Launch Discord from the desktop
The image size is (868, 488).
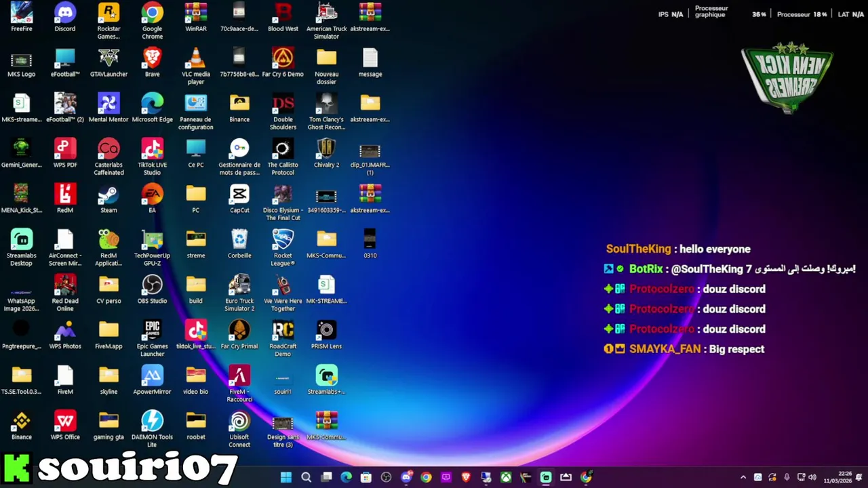pyautogui.click(x=65, y=18)
